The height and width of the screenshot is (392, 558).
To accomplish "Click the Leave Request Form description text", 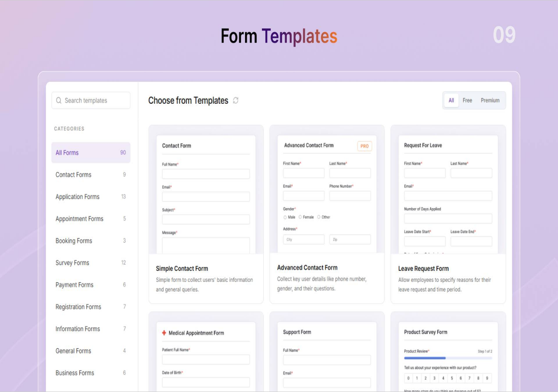I will click(445, 284).
